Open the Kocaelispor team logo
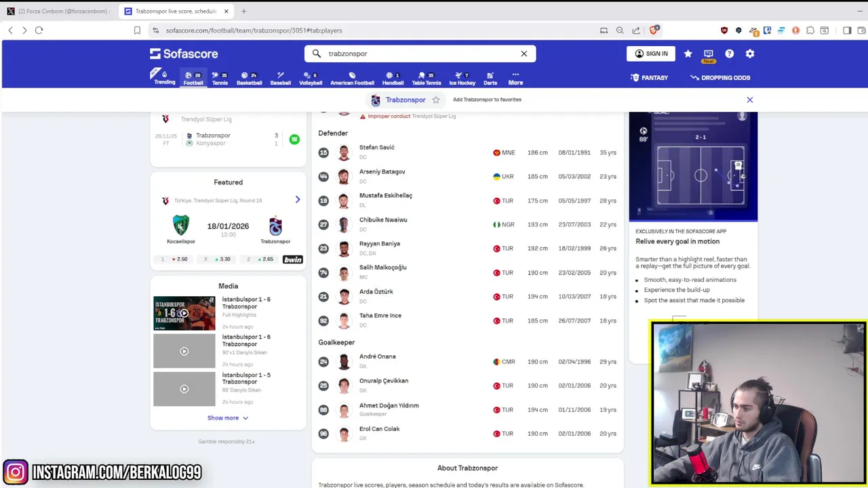Screen dimensions: 868x488 (x=181, y=225)
